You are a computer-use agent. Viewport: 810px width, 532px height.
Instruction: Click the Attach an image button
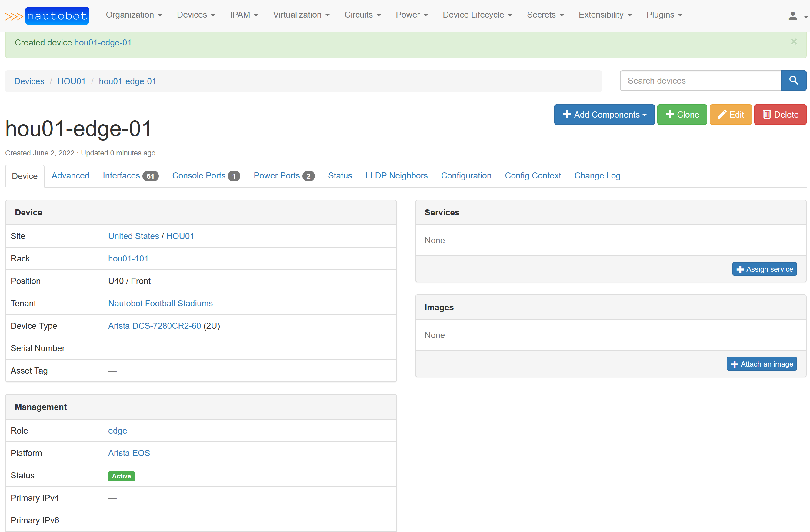761,364
